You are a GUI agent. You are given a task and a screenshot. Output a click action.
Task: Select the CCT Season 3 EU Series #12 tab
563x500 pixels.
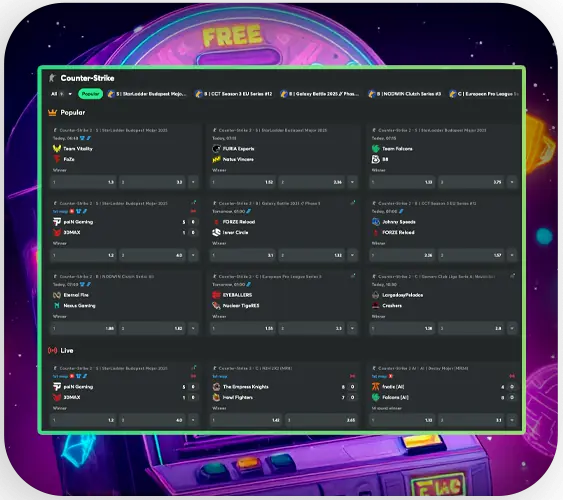(x=234, y=94)
